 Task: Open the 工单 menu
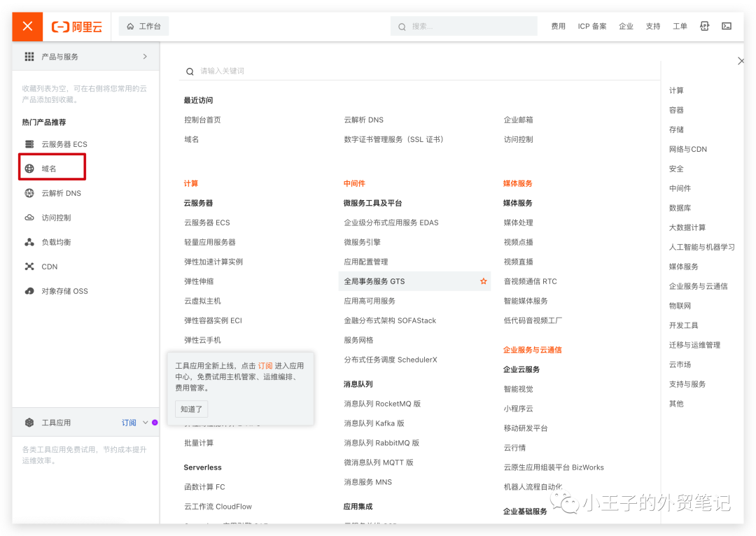pyautogui.click(x=680, y=26)
